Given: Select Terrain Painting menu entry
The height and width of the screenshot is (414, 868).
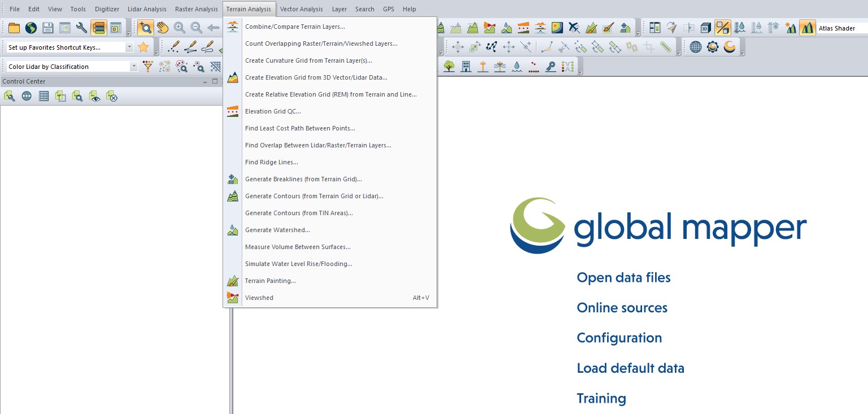Looking at the screenshot, I should pos(329,281).
